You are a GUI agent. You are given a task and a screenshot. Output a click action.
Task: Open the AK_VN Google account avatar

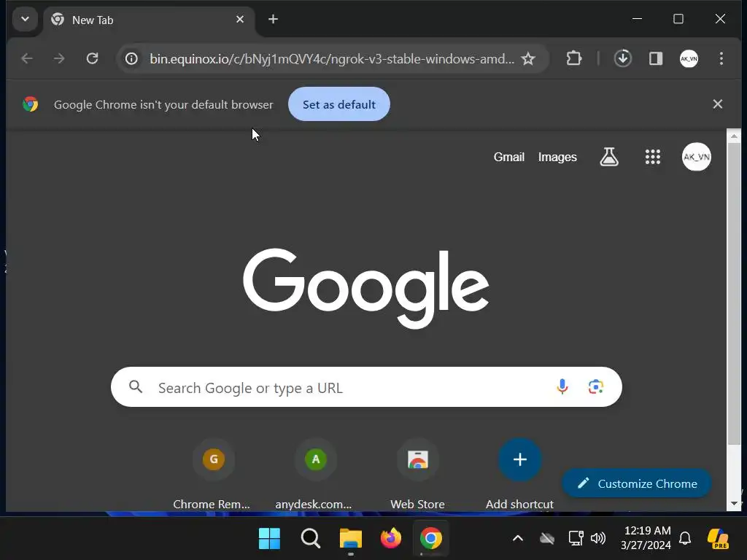click(x=697, y=157)
